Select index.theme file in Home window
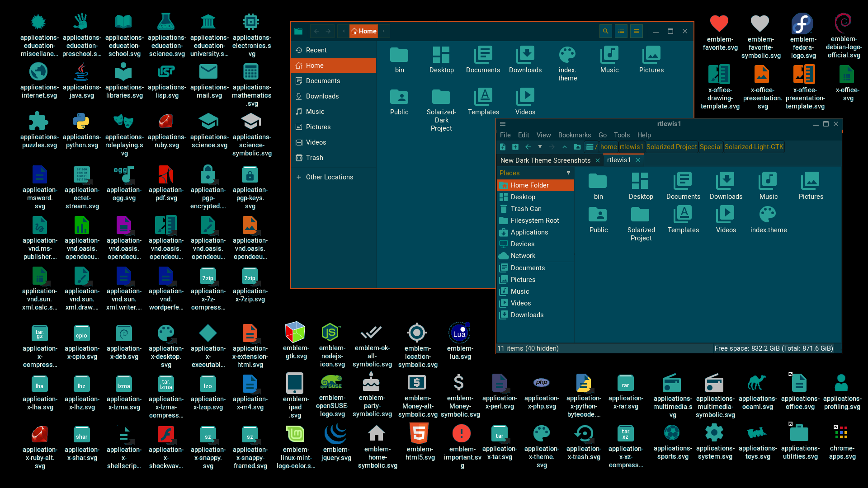868x488 pixels. (x=567, y=64)
